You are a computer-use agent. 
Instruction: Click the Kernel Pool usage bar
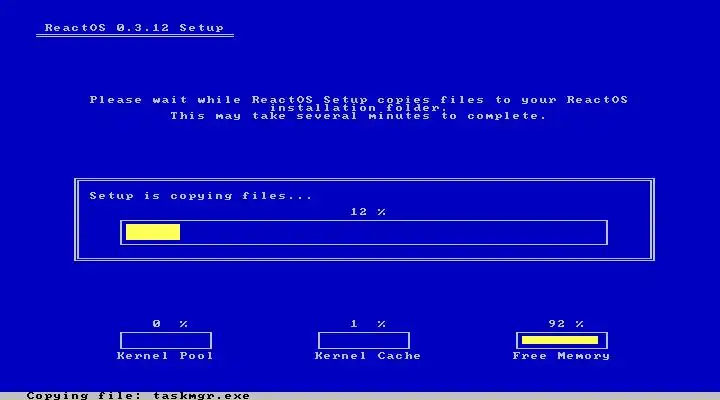[166, 341]
